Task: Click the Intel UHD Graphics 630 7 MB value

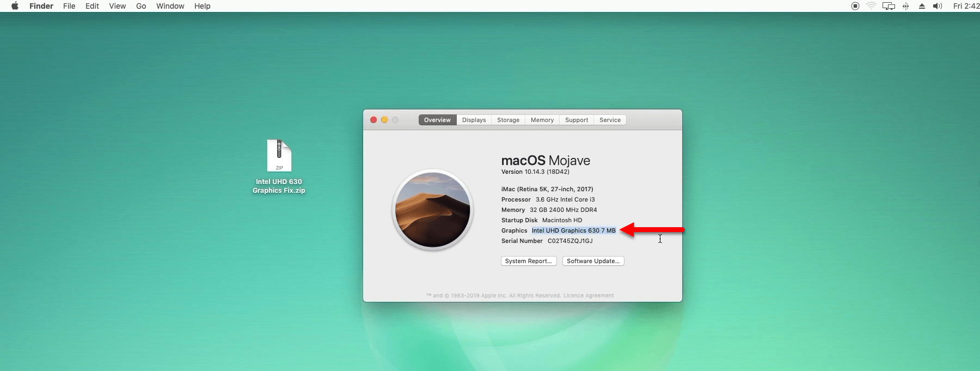Action: pyautogui.click(x=574, y=230)
